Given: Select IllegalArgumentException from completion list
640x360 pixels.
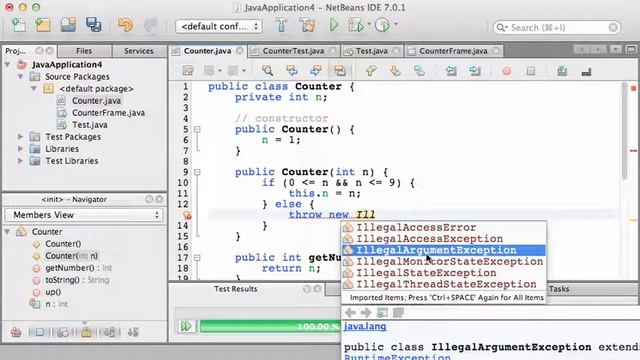Looking at the screenshot, I should (x=444, y=250).
